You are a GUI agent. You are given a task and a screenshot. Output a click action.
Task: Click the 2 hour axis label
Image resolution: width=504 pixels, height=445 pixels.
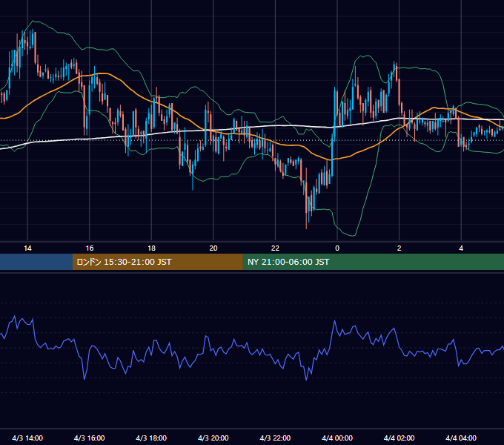point(399,248)
